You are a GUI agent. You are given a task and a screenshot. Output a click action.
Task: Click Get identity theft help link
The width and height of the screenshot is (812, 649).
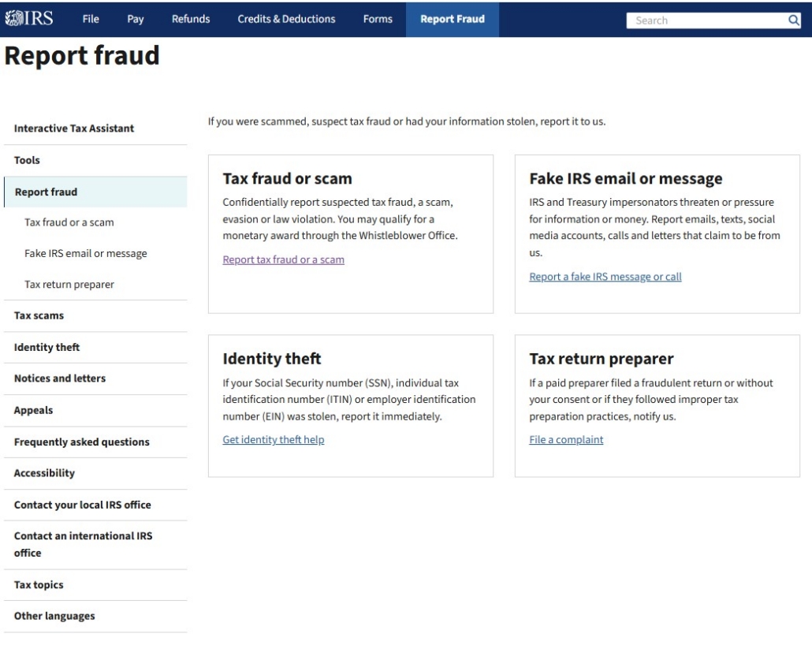click(x=273, y=440)
